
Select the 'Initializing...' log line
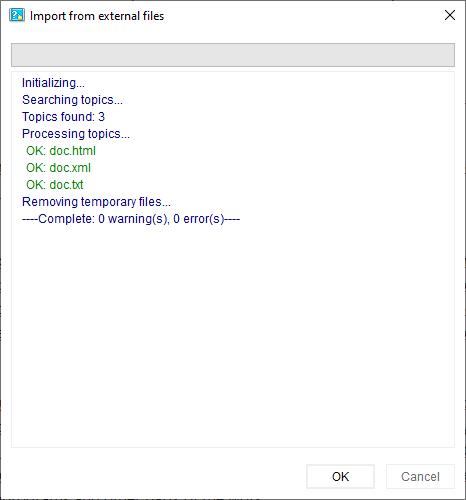tap(53, 83)
